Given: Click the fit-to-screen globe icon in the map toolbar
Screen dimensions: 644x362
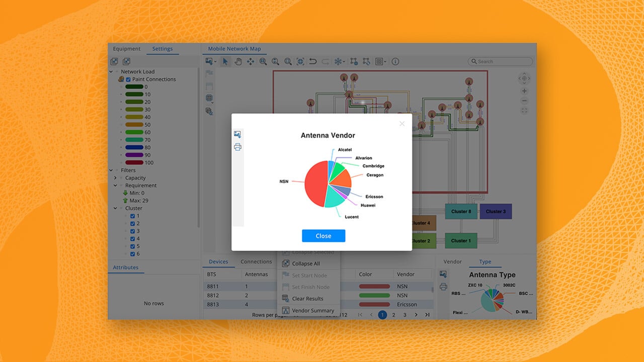Looking at the screenshot, I should point(300,61).
